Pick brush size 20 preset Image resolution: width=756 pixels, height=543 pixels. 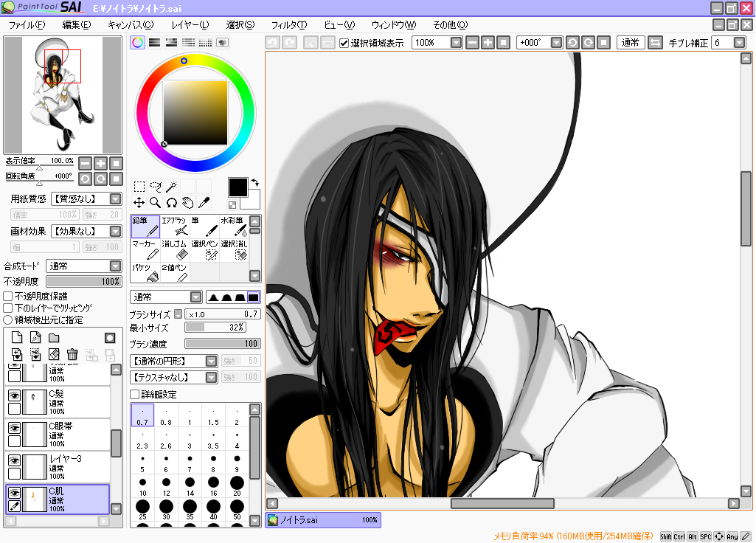237,486
